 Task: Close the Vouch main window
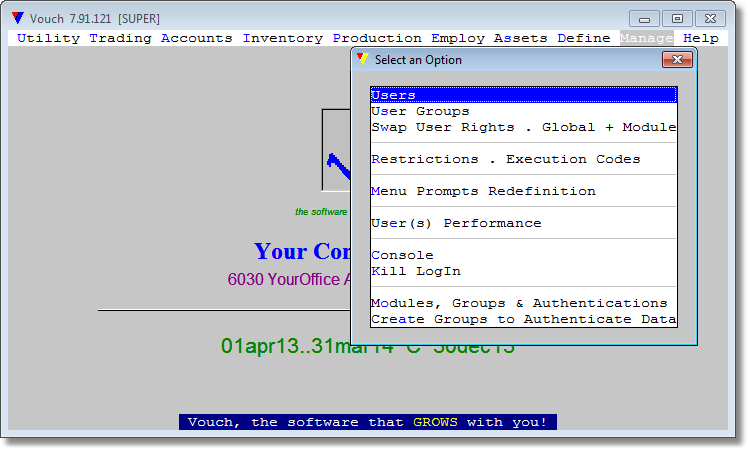710,19
